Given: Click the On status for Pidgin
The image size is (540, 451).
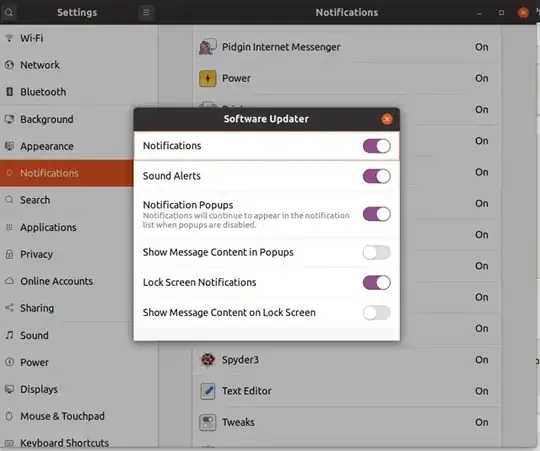Looking at the screenshot, I should (x=481, y=47).
